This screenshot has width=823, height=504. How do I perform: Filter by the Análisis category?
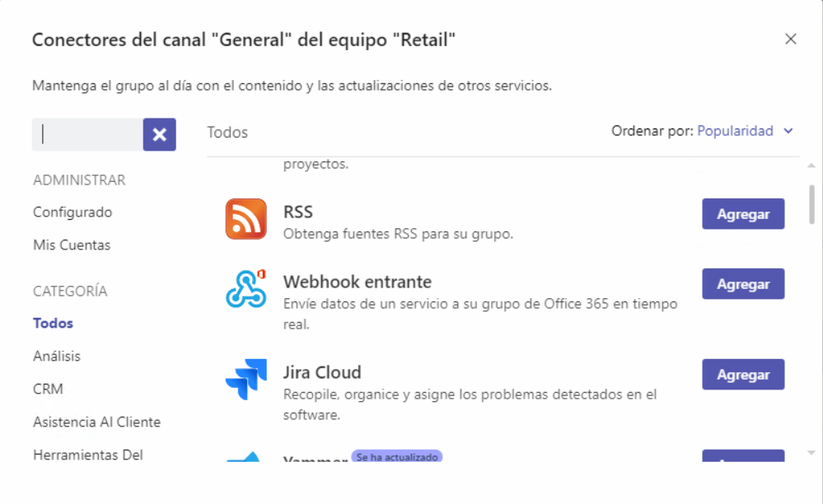(57, 357)
